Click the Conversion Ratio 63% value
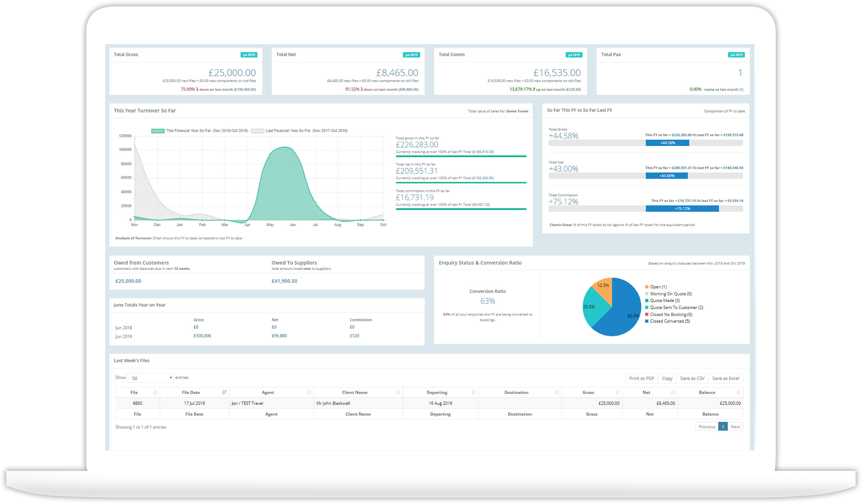Screen dimensions: 862x504 click(488, 301)
